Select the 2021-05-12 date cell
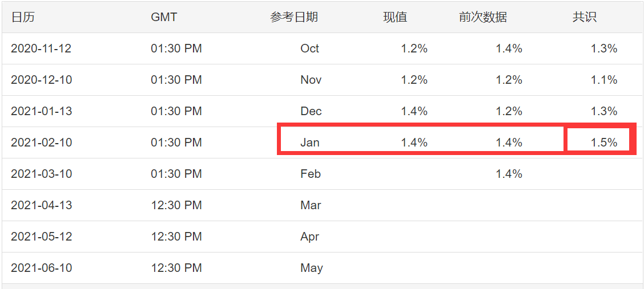Image resolution: width=644 pixels, height=289 pixels. coord(42,237)
